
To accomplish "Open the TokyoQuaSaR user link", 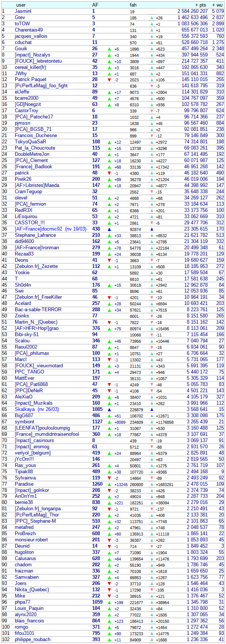I will click(x=30, y=142).
